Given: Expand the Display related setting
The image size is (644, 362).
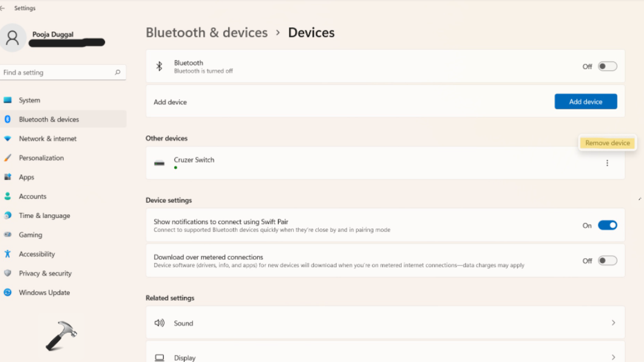Looking at the screenshot, I should tap(613, 357).
